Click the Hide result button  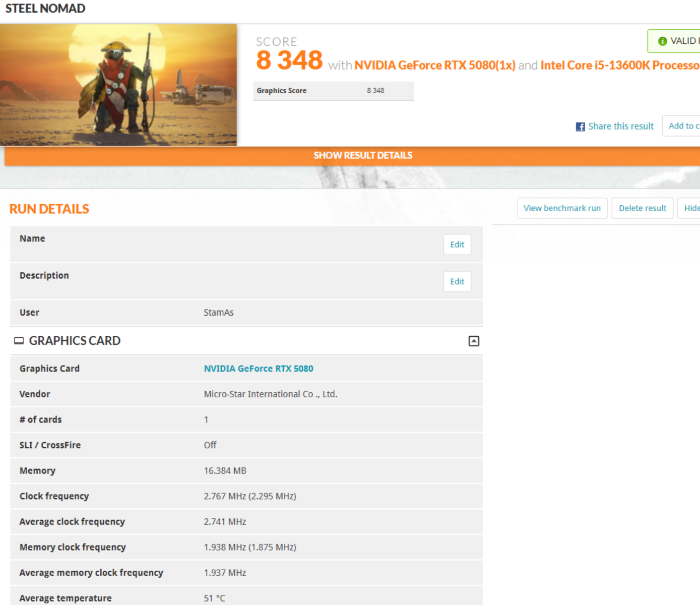pos(690,208)
